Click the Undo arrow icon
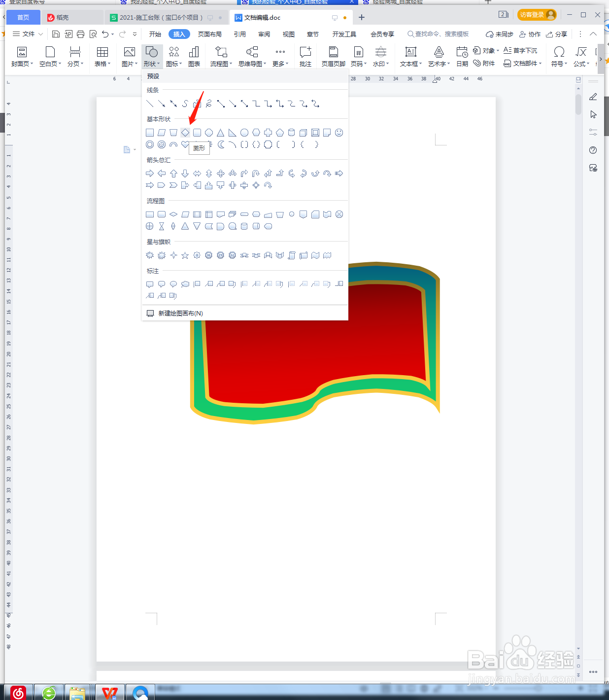Image resolution: width=609 pixels, height=700 pixels. tap(105, 34)
